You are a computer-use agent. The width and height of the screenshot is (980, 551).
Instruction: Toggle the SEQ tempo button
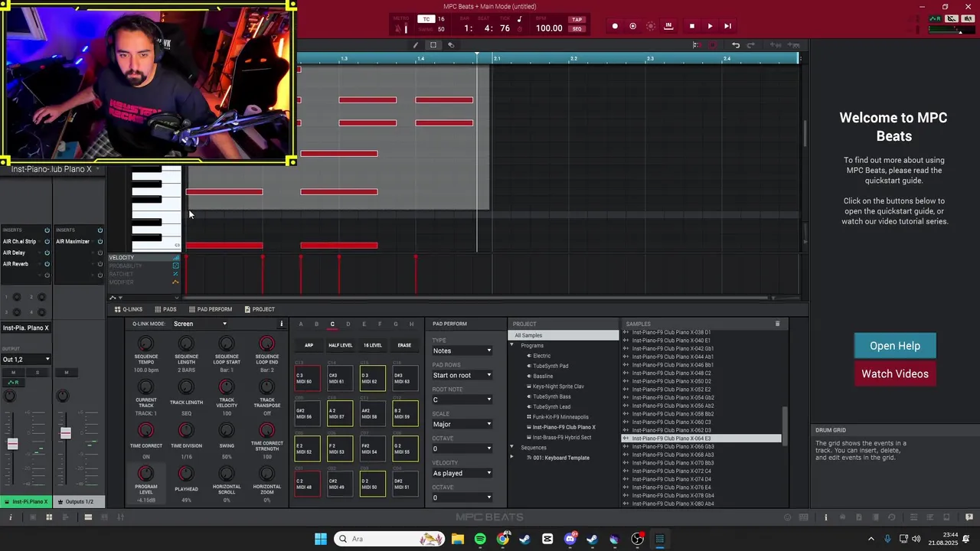click(x=577, y=29)
